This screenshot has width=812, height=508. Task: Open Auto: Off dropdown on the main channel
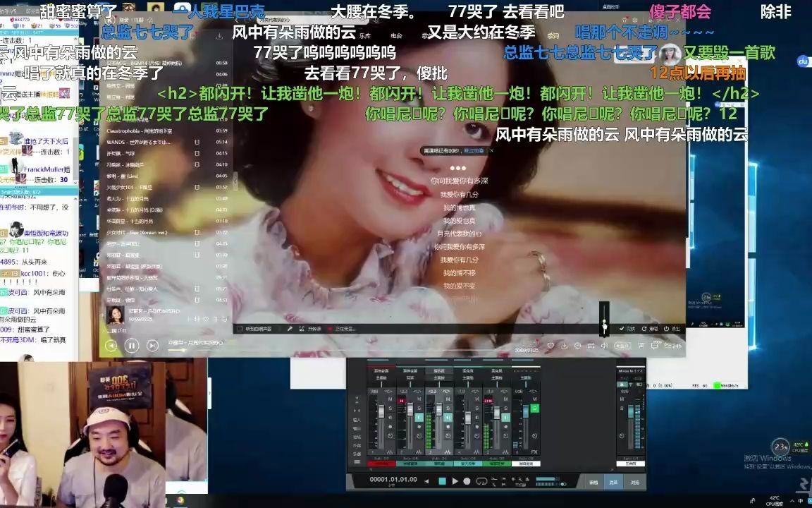pos(631,459)
